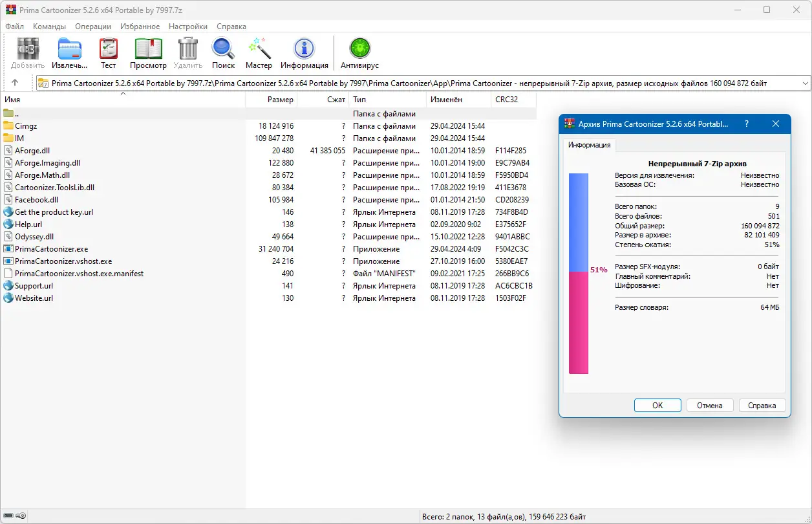The width and height of the screenshot is (812, 524).
Task: Open the Поиск magnifier tool
Action: [x=223, y=50]
